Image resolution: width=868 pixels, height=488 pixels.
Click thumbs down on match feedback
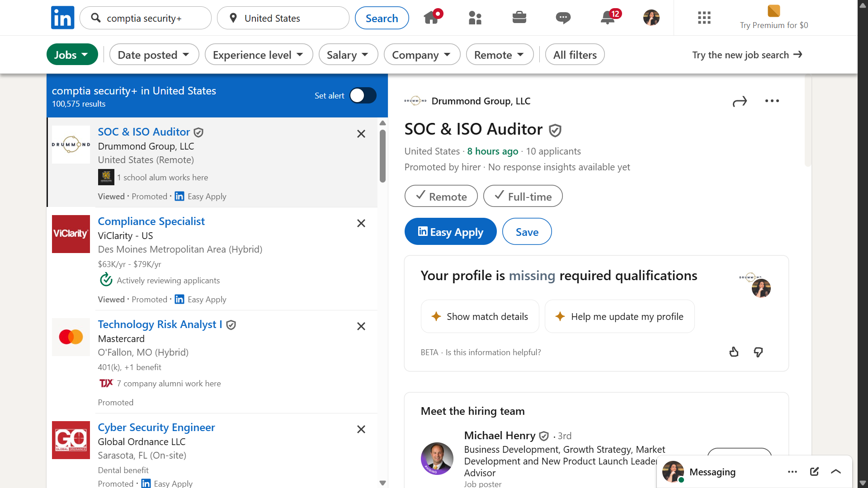click(758, 352)
